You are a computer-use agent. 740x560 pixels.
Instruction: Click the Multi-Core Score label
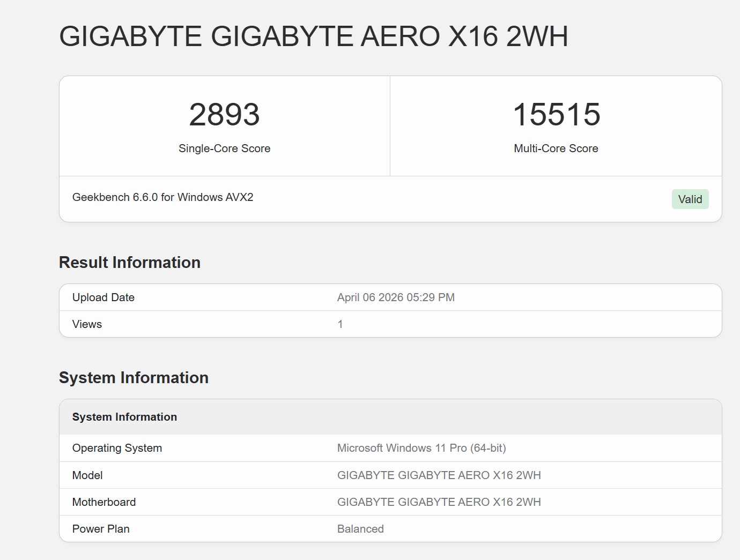(x=556, y=148)
